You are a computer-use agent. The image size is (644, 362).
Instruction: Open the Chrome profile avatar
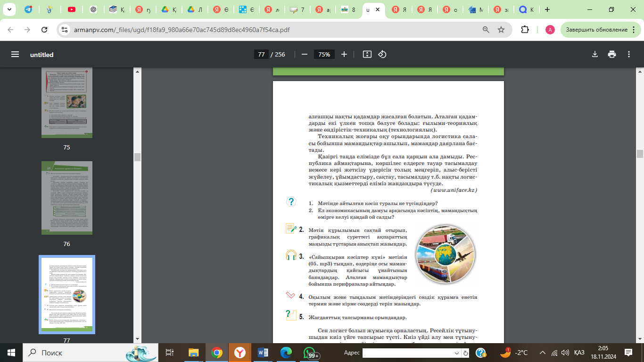click(x=550, y=30)
